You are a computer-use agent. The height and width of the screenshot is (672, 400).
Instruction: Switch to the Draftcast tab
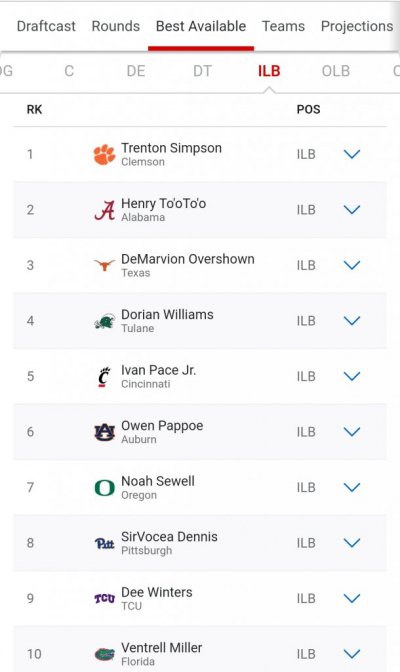click(46, 26)
